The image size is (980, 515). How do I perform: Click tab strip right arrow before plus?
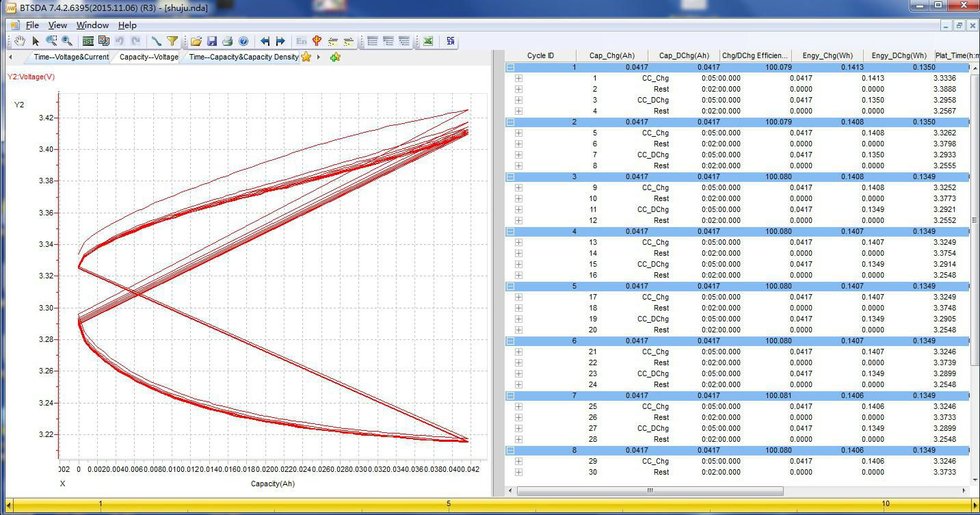319,57
